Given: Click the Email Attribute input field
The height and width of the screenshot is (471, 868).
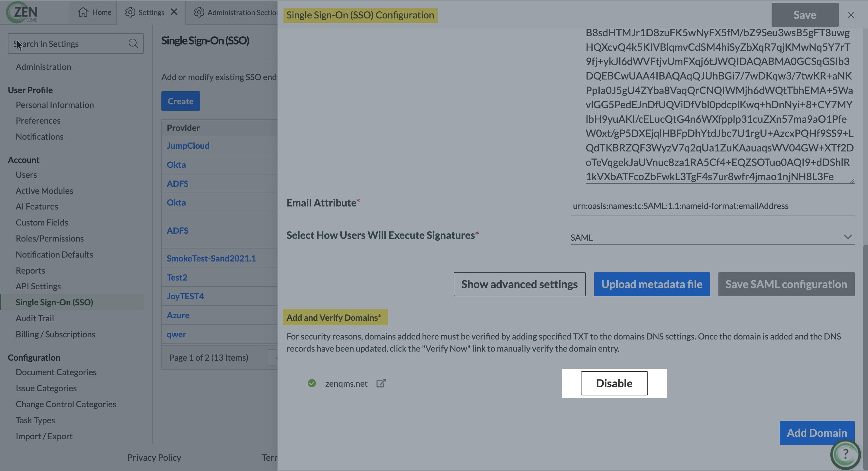Looking at the screenshot, I should click(x=712, y=206).
